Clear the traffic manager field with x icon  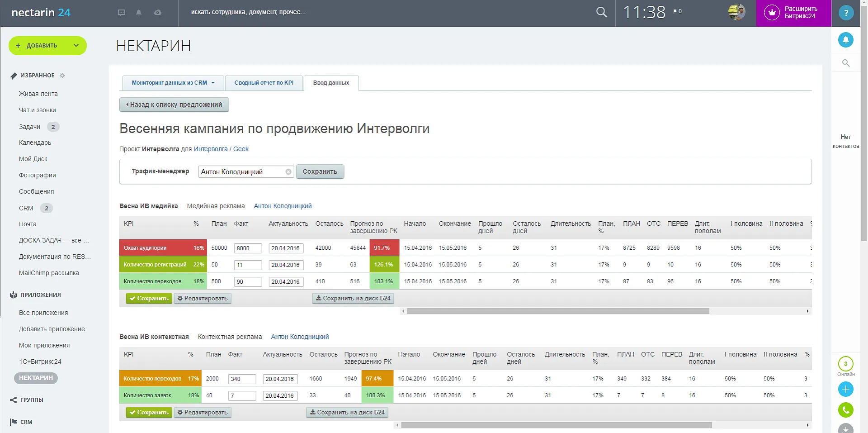pos(288,172)
